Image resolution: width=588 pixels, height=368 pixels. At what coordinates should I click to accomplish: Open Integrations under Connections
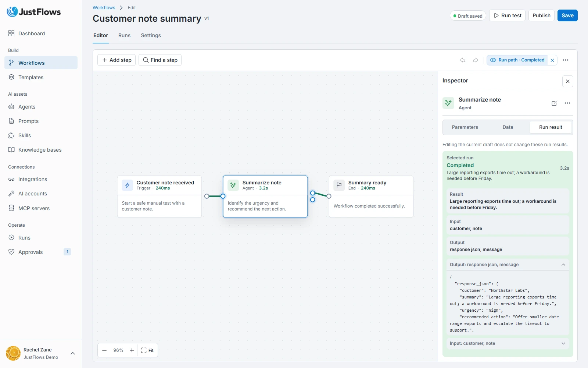coord(41,179)
